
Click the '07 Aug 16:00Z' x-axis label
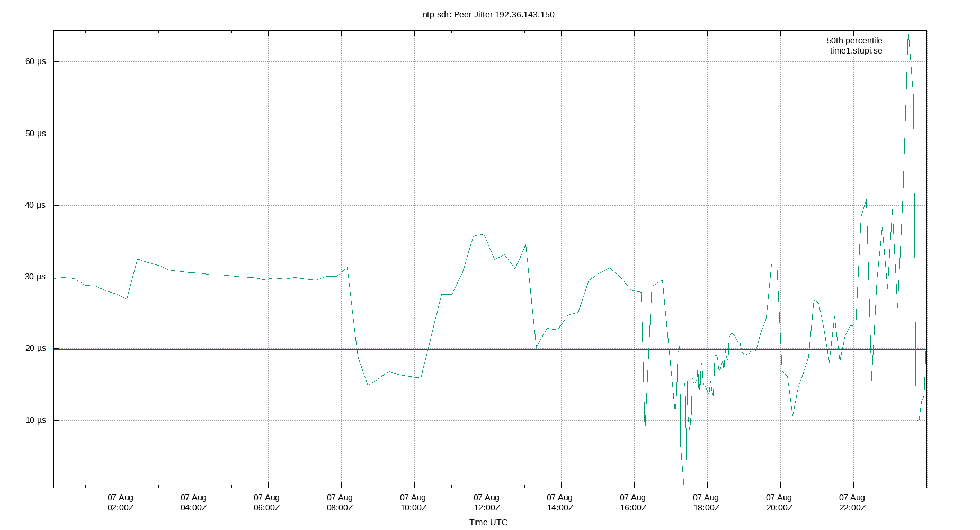[x=633, y=502]
